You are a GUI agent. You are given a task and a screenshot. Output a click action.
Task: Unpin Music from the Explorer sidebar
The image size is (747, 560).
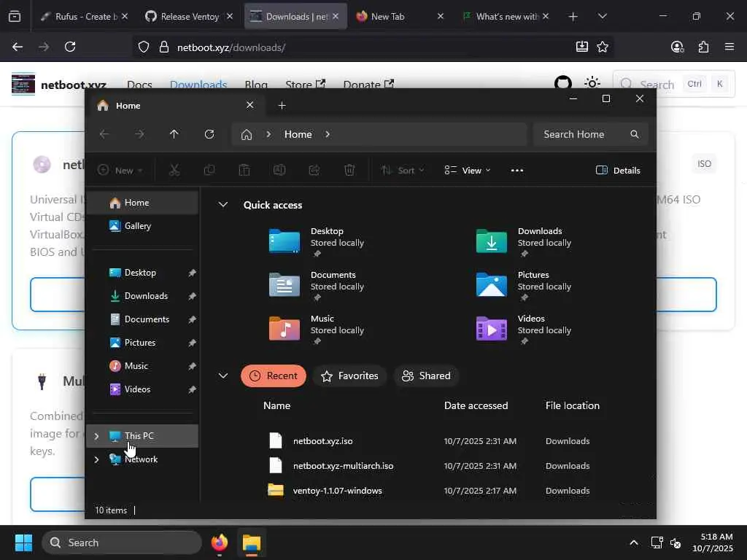point(192,366)
